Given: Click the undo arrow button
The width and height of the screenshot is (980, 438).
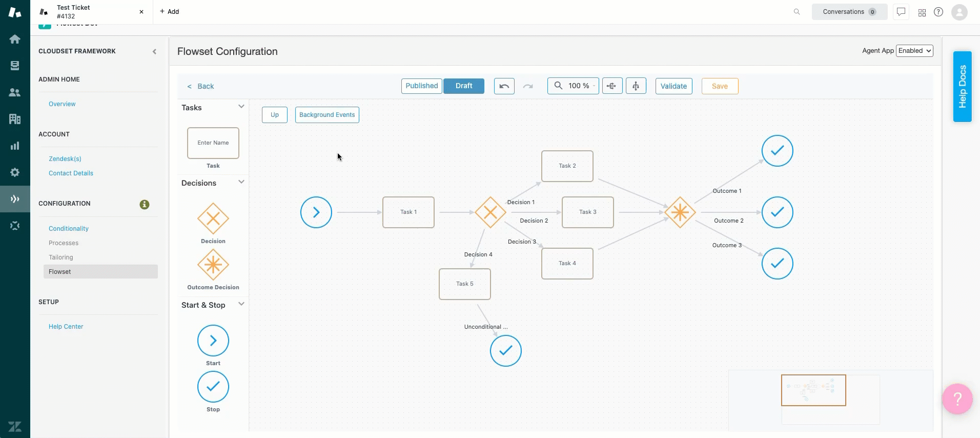Looking at the screenshot, I should (x=504, y=86).
